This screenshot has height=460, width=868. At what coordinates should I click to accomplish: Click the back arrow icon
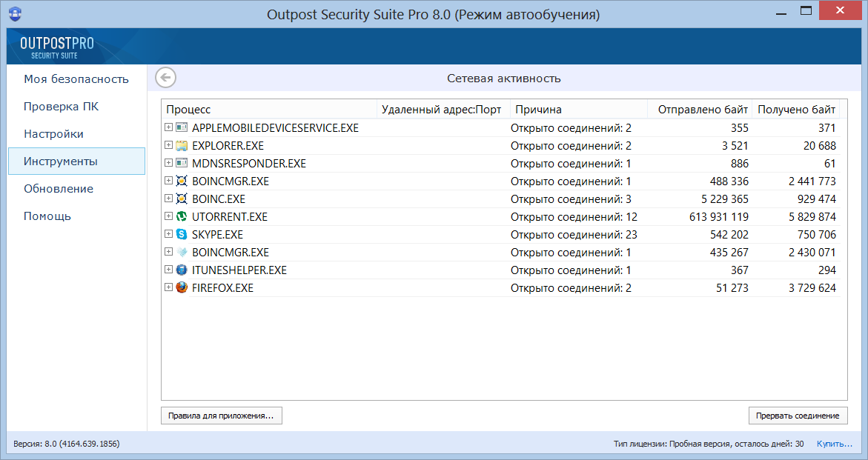click(166, 78)
